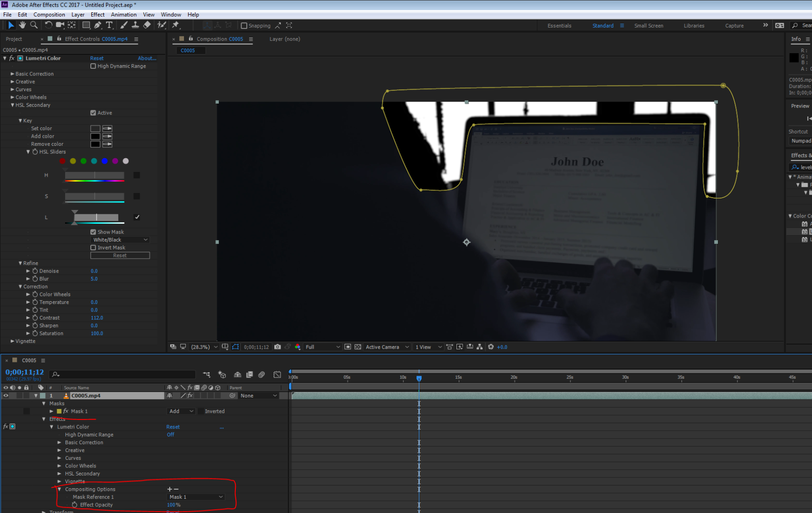Select the Pen tool
812x513 pixels.
tap(98, 25)
